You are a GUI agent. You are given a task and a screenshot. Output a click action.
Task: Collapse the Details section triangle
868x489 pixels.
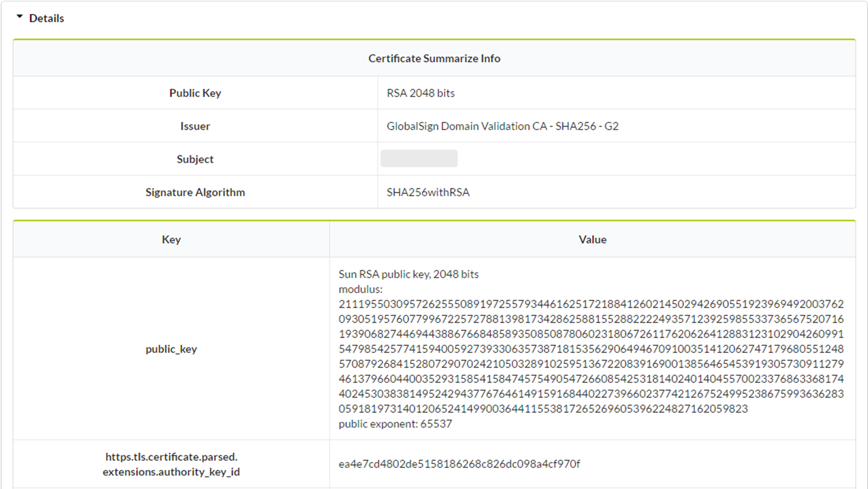click(x=20, y=17)
